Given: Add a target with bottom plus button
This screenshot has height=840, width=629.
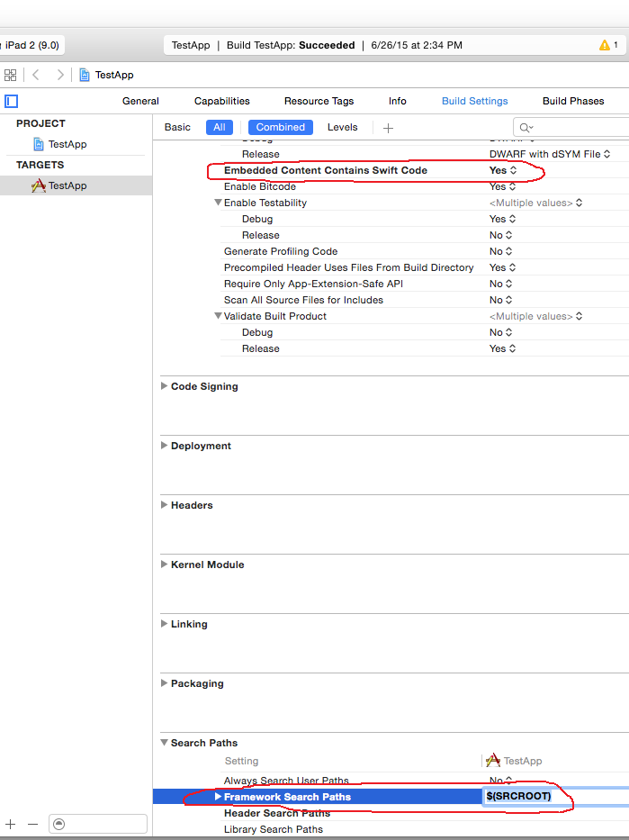Looking at the screenshot, I should (11, 824).
